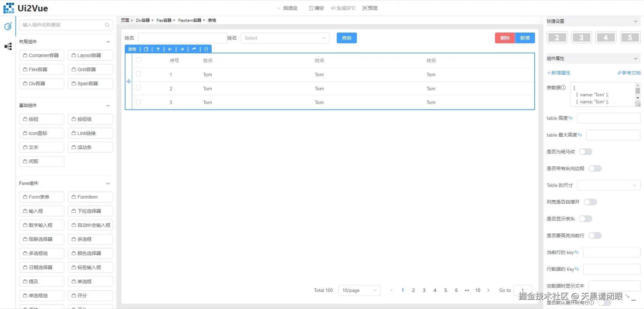Click the FlexItem容器 breadcrumb
This screenshot has height=309, width=644.
(x=190, y=20)
